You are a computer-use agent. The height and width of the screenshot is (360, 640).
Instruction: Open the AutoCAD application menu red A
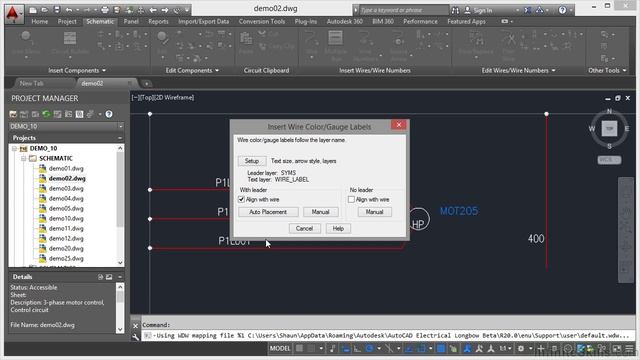[14, 14]
